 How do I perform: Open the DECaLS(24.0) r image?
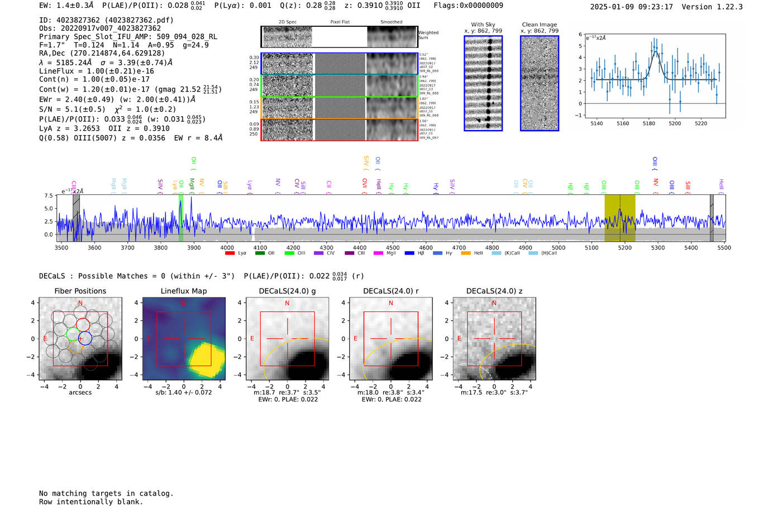390,339
